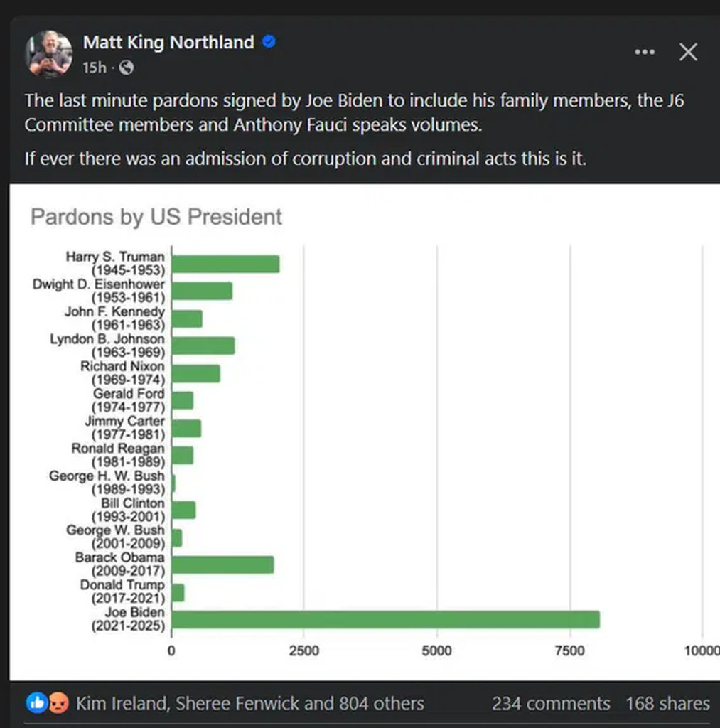The height and width of the screenshot is (728, 720).
Task: Click the public globe privacy icon
Action: pos(127,68)
